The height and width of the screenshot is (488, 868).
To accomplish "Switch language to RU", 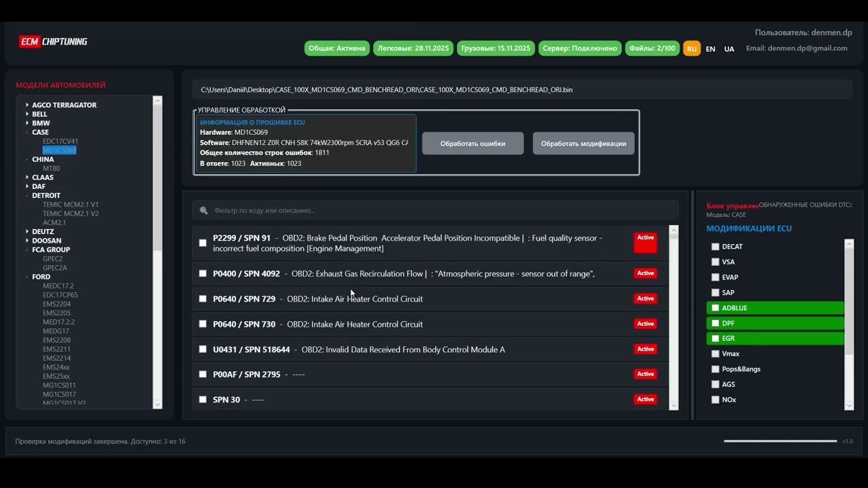I will pyautogui.click(x=692, y=49).
